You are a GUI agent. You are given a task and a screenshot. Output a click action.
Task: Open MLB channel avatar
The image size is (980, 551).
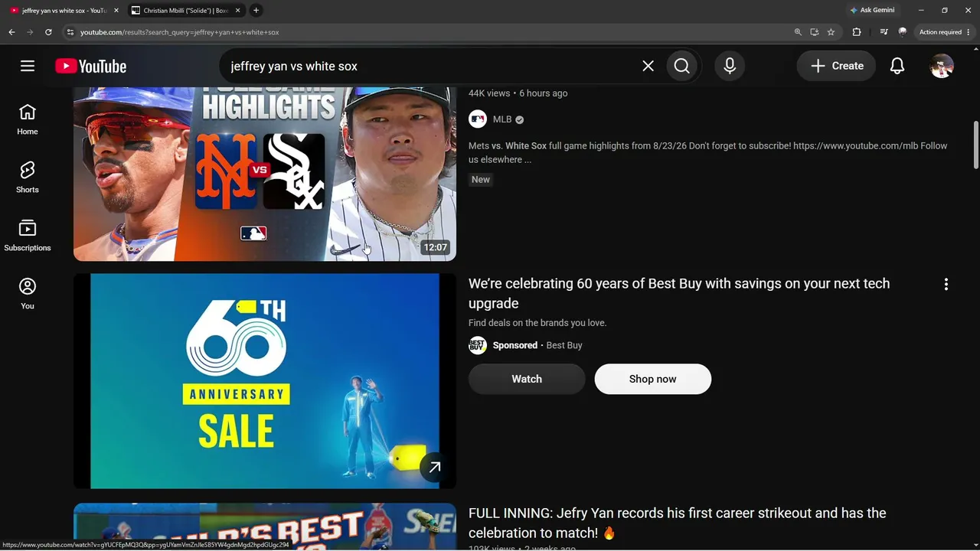pos(478,119)
